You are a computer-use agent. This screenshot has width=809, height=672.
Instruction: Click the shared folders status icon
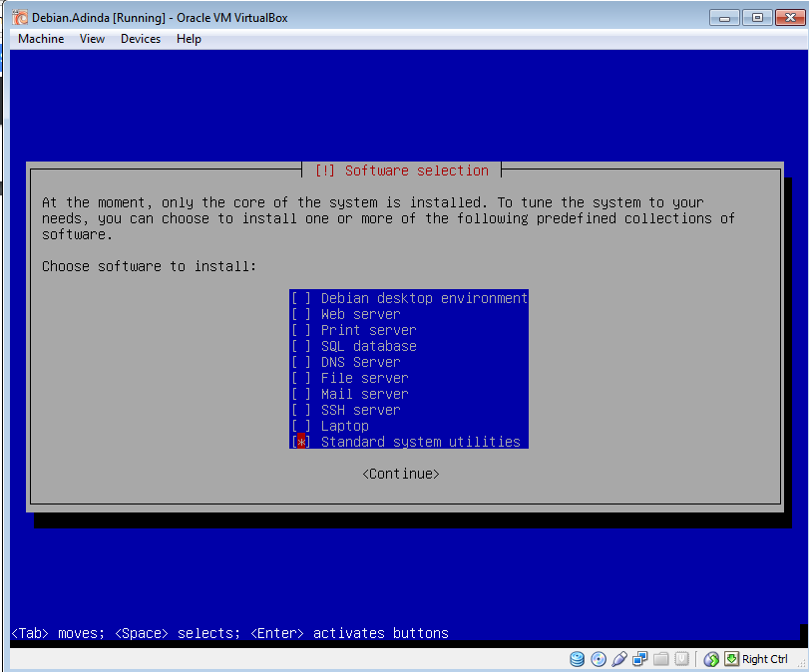pyautogui.click(x=661, y=659)
